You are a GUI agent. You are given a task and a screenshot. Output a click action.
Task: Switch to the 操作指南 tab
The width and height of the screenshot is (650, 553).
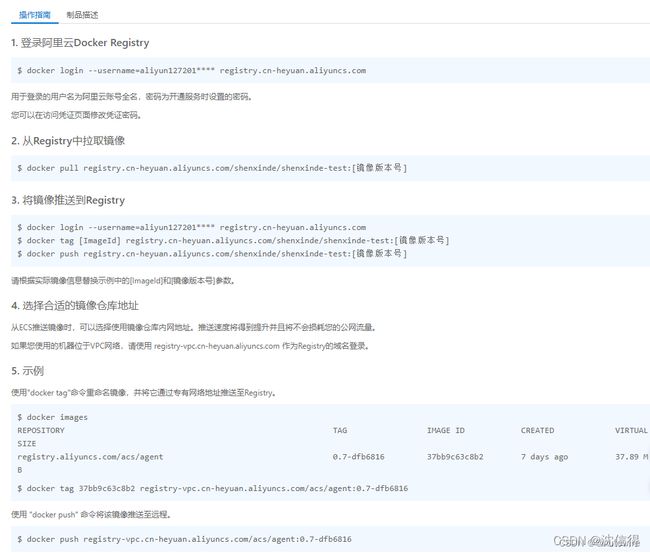[x=35, y=15]
